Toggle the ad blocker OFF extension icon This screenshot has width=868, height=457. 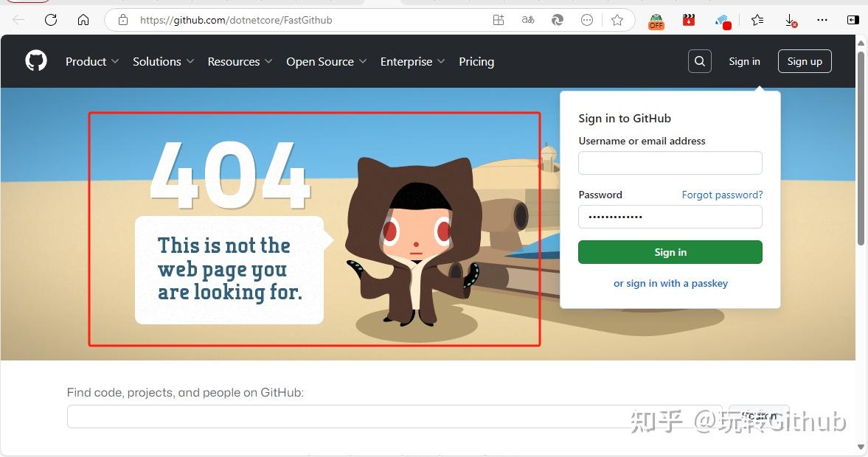(x=655, y=20)
